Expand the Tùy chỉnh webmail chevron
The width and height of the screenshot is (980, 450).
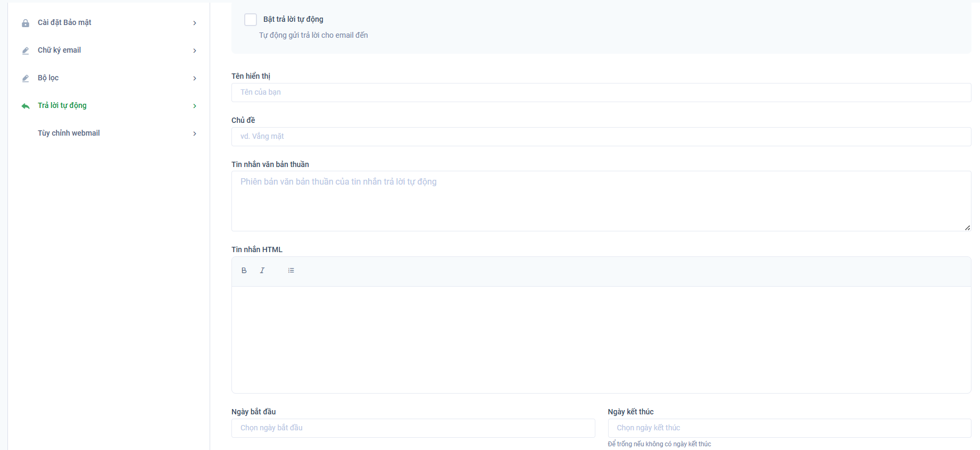tap(195, 134)
